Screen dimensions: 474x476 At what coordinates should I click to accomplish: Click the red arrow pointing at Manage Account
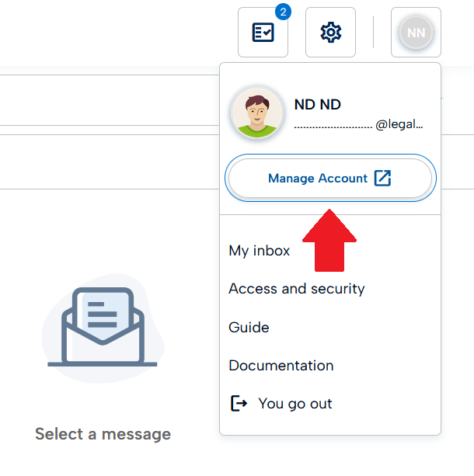329,240
